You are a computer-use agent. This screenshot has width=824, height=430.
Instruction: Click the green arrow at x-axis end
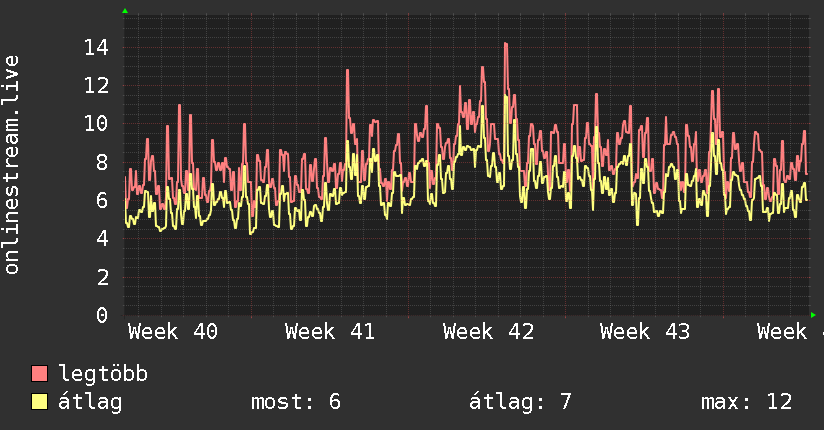813,315
